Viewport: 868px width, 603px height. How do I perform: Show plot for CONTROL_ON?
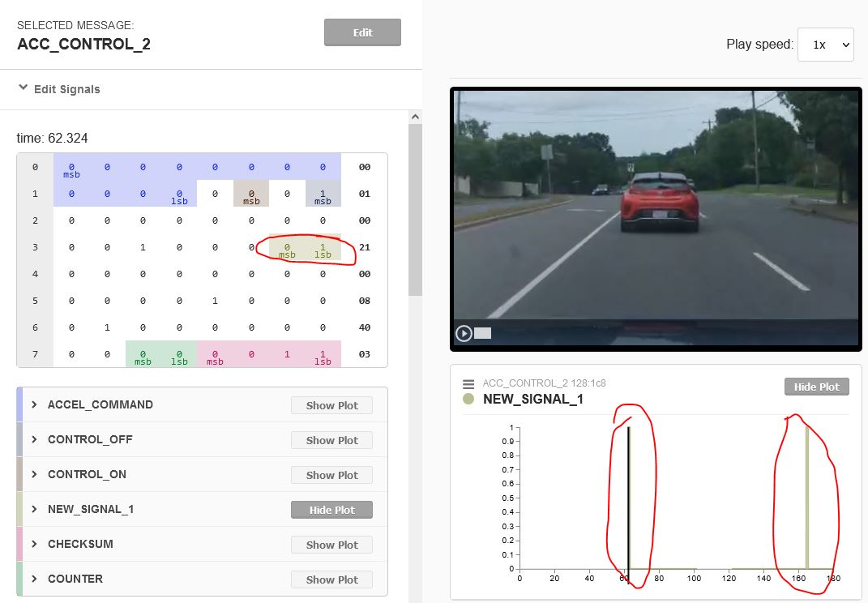coord(331,474)
